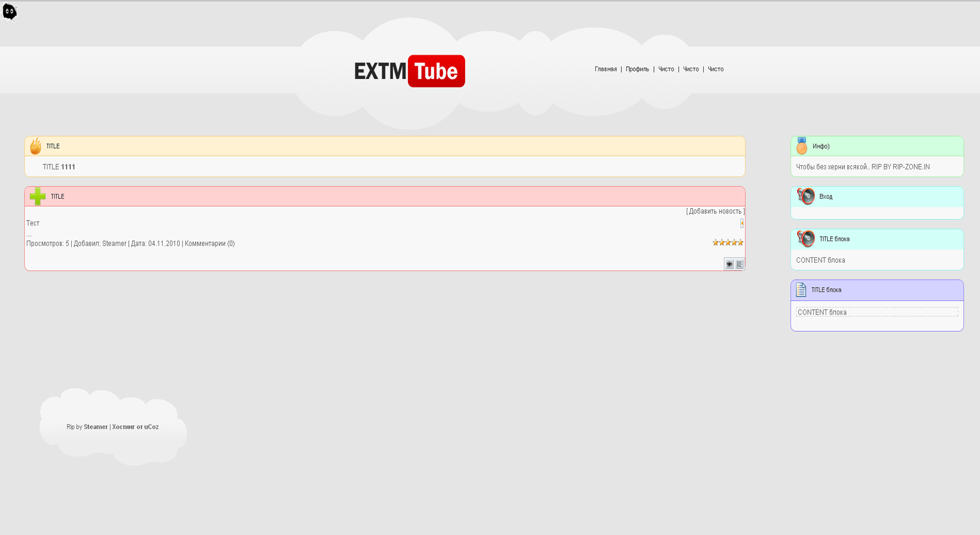This screenshot has width=980, height=535.
Task: Click the EXTM Tube logo
Action: 409,71
